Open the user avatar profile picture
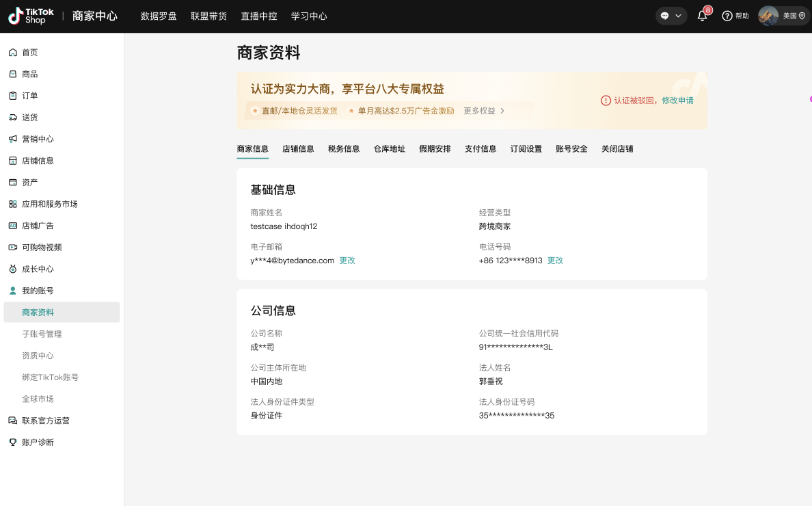The width and height of the screenshot is (812, 506). [x=768, y=16]
